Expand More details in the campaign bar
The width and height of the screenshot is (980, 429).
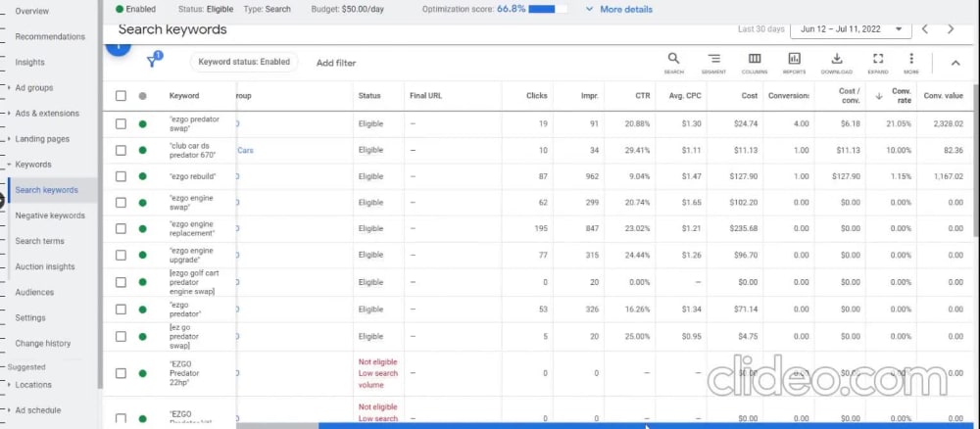pos(619,10)
